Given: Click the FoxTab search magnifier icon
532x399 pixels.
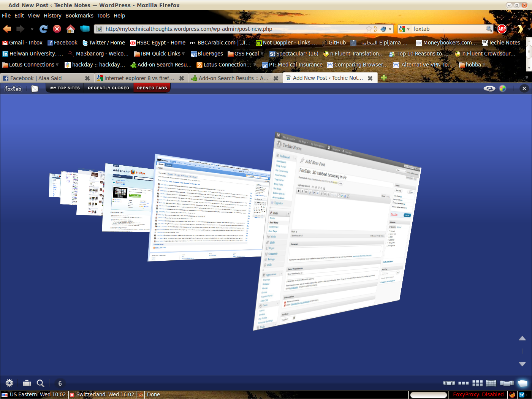Looking at the screenshot, I should [40, 383].
